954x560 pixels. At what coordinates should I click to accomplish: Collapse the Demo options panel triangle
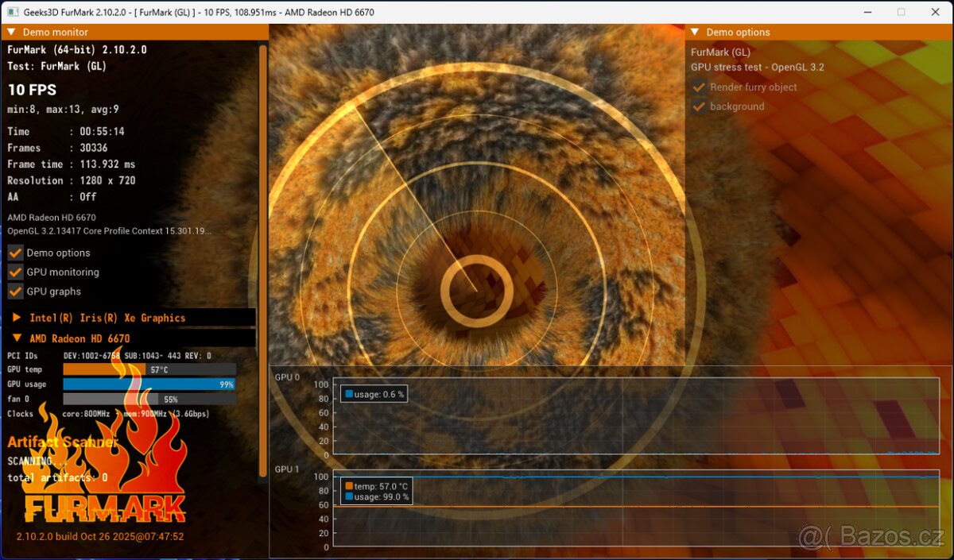point(695,33)
